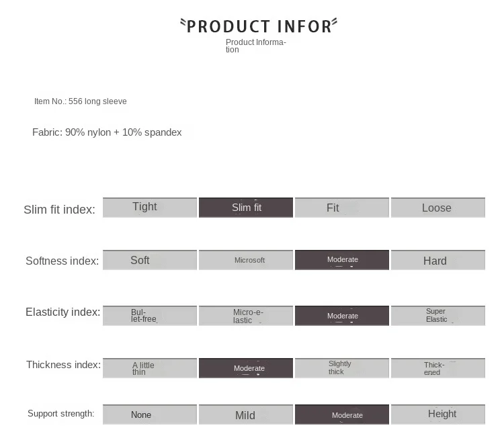This screenshot has width=504, height=436.
Task: Choose Moderate in the softness index row
Action: coord(342,260)
